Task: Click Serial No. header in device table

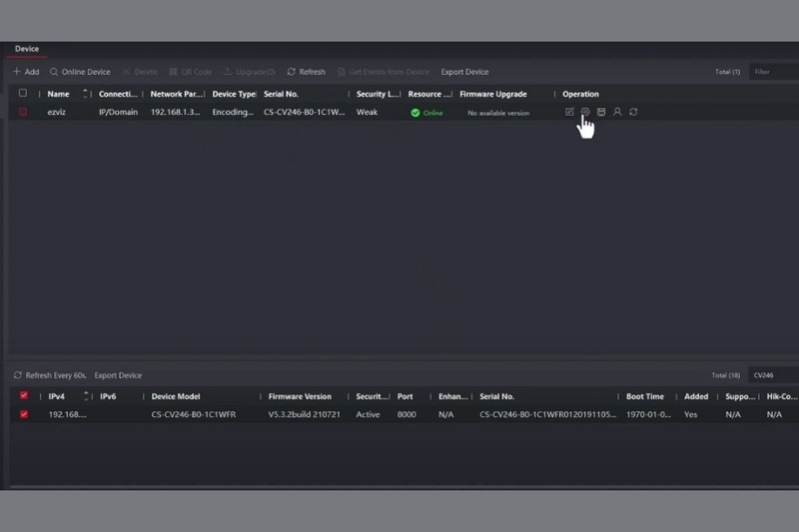Action: click(x=281, y=94)
